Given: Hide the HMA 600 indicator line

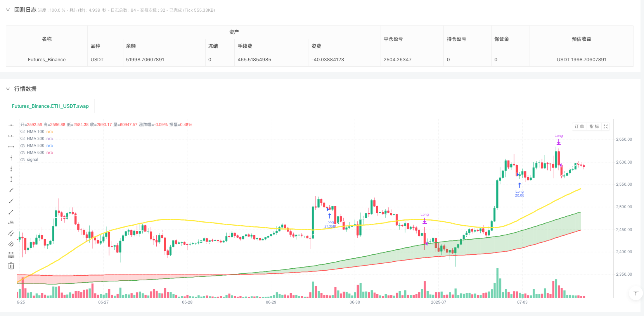Looking at the screenshot, I should [23, 153].
